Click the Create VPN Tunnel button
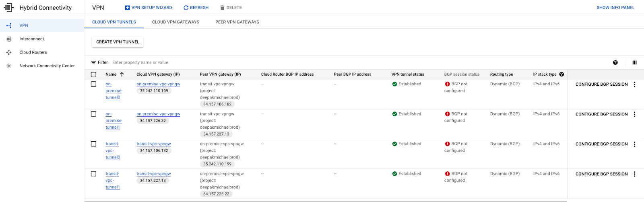The width and height of the screenshot is (644, 202). coord(118,42)
